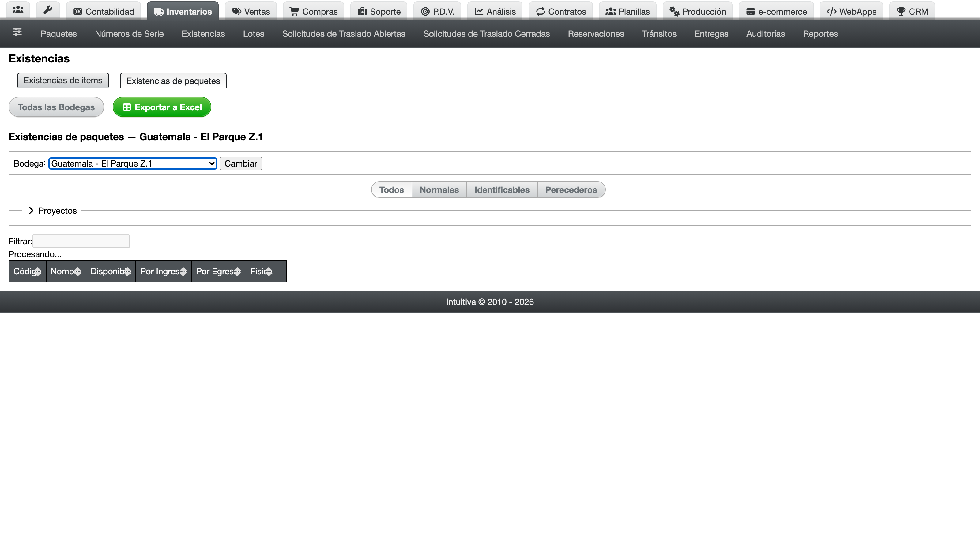Switch to Existencias de items tab

tap(63, 80)
